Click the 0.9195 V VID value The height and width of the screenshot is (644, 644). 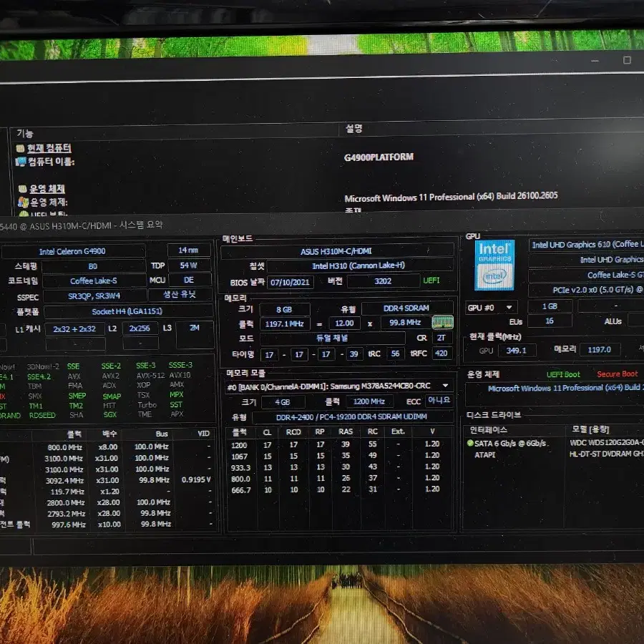pyautogui.click(x=196, y=479)
